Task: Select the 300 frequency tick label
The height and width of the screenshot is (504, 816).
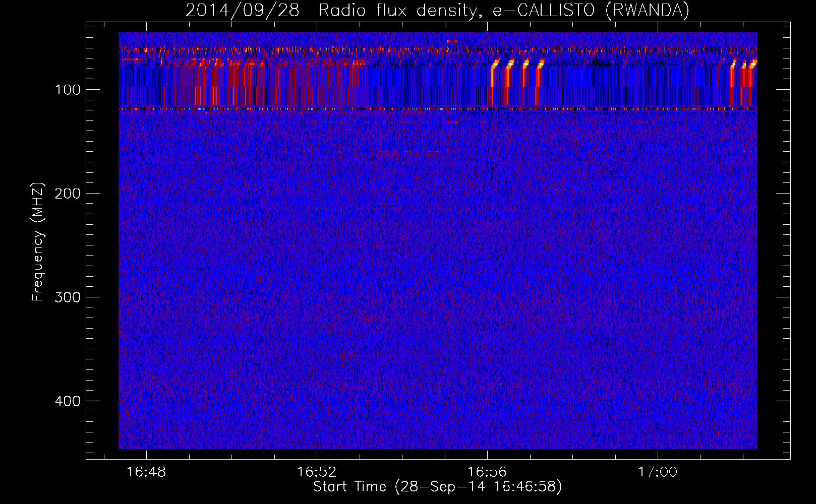Action: pyautogui.click(x=68, y=298)
